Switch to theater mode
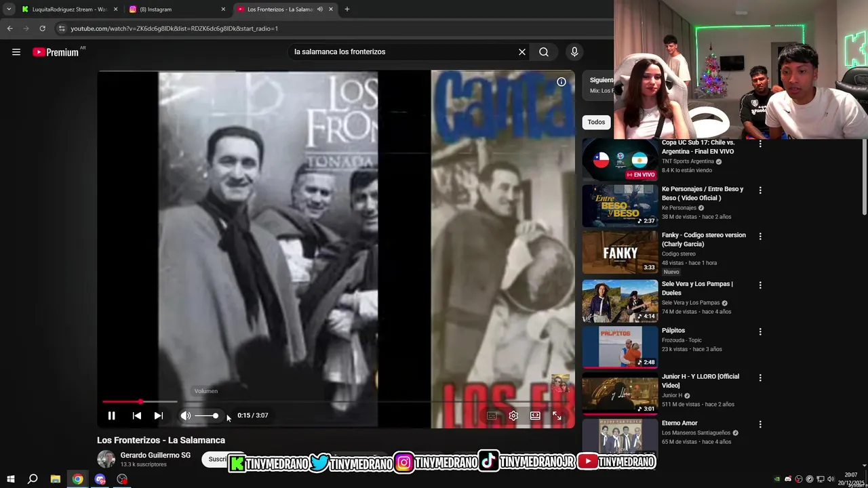This screenshot has height=488, width=868. 535,415
